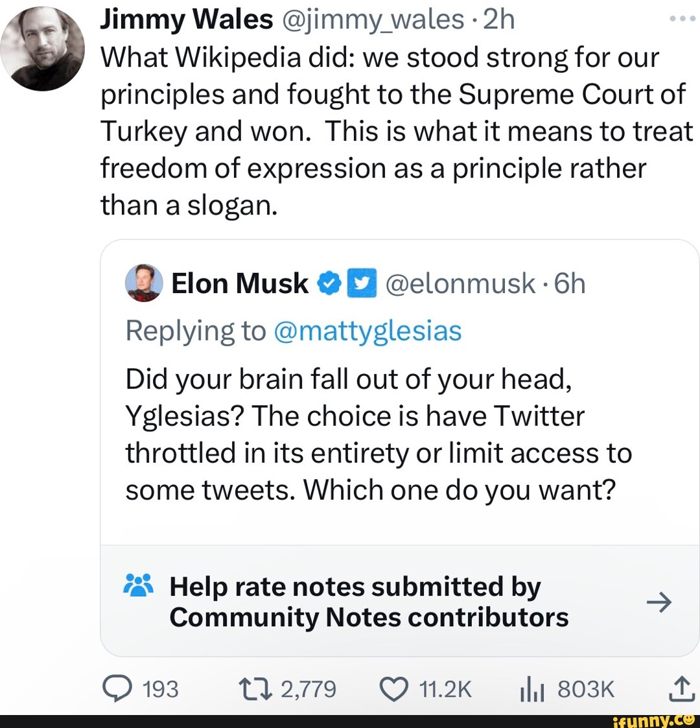700x728 pixels.
Task: Open the three-dot more options menu
Action: tap(682, 18)
